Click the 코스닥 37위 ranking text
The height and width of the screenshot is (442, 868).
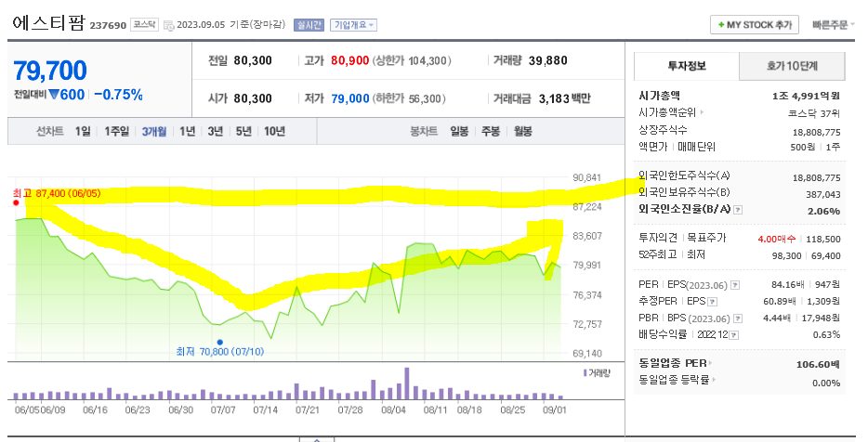[x=814, y=113]
